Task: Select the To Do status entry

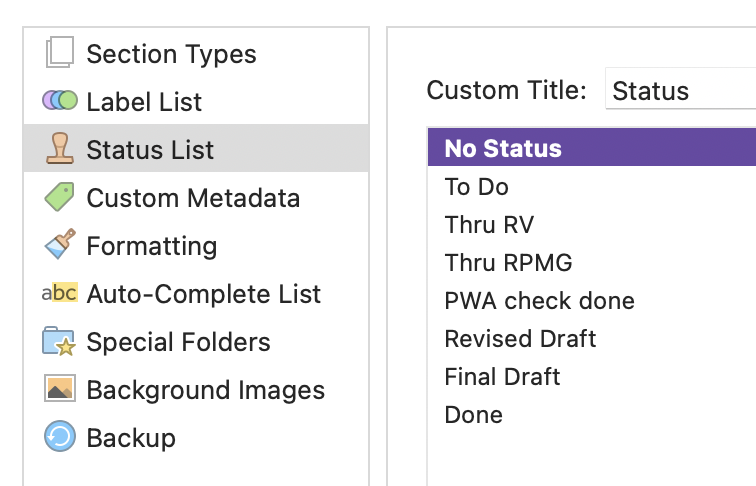Action: 592,186
